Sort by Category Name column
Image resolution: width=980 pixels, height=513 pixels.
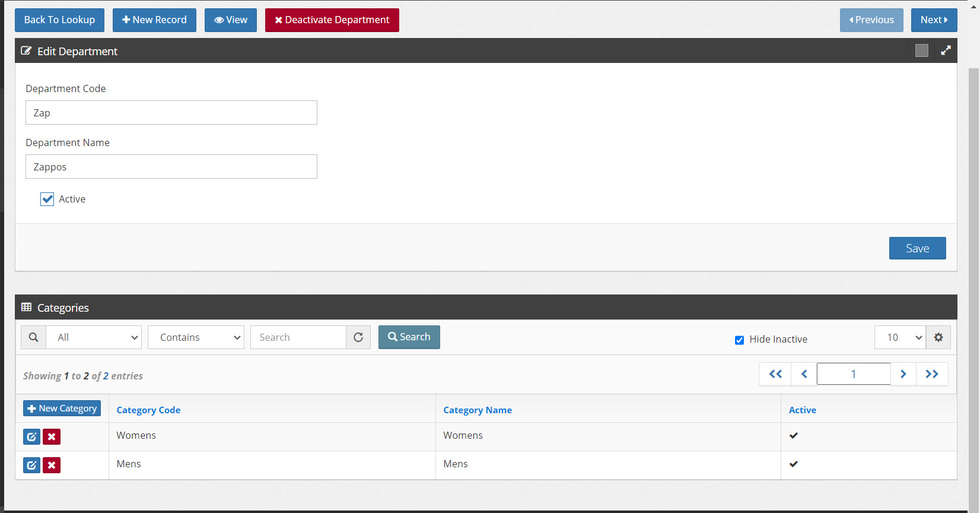[478, 410]
